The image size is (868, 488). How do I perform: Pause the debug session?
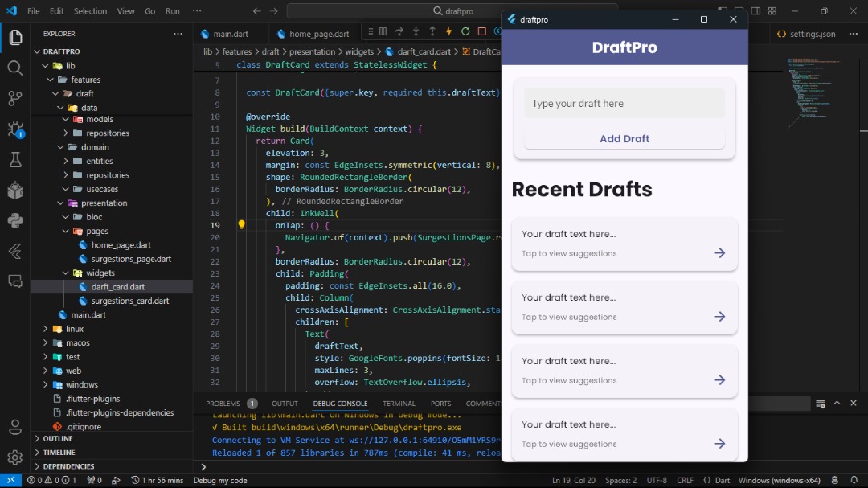tap(383, 31)
